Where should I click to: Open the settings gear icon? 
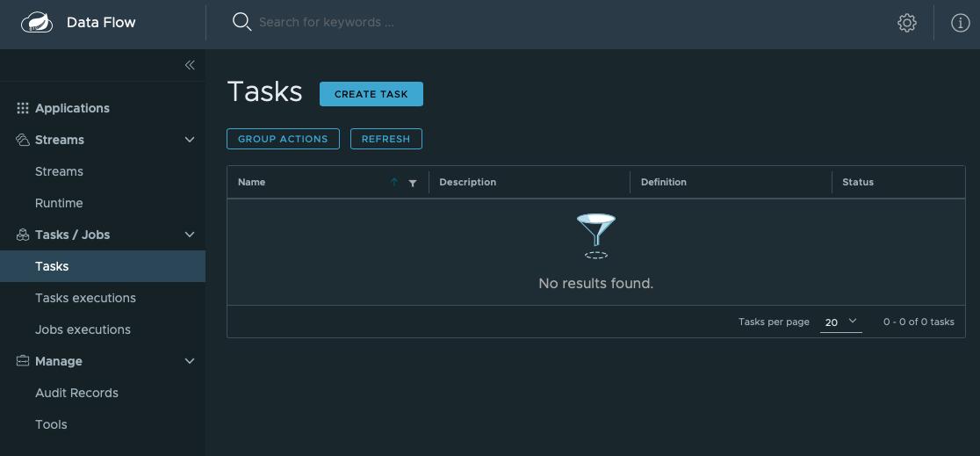tap(906, 23)
